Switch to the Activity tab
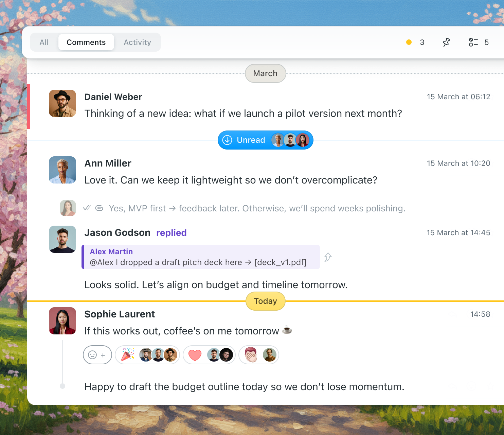 point(137,42)
